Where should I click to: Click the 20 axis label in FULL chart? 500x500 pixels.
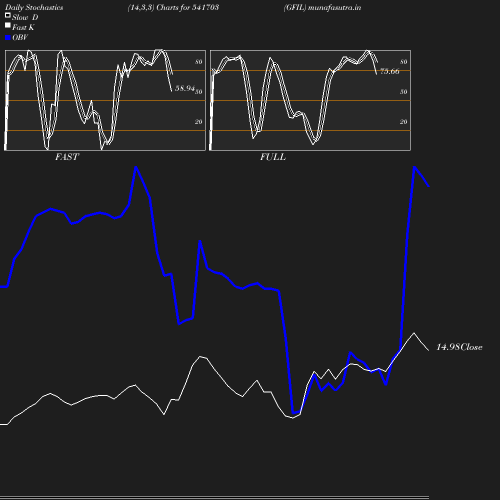[x=404, y=122]
